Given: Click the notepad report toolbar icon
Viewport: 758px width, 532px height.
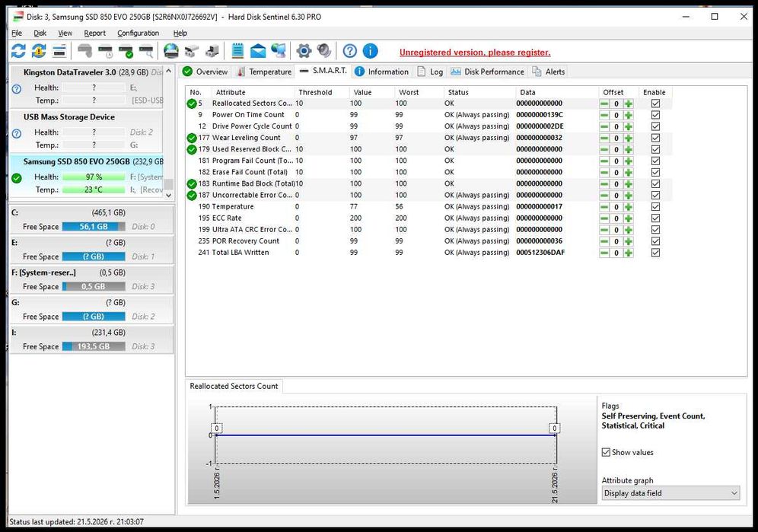Looking at the screenshot, I should tap(237, 51).
